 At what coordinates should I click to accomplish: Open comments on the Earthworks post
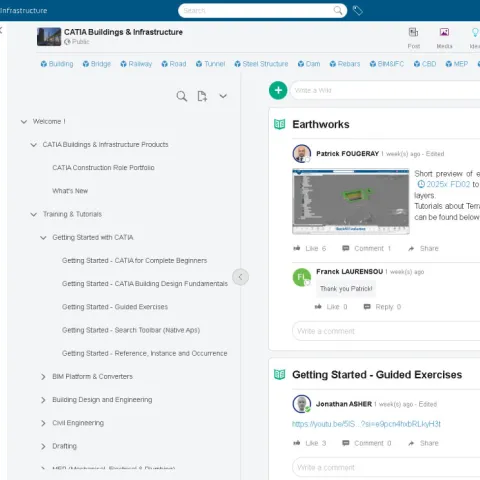coord(366,248)
